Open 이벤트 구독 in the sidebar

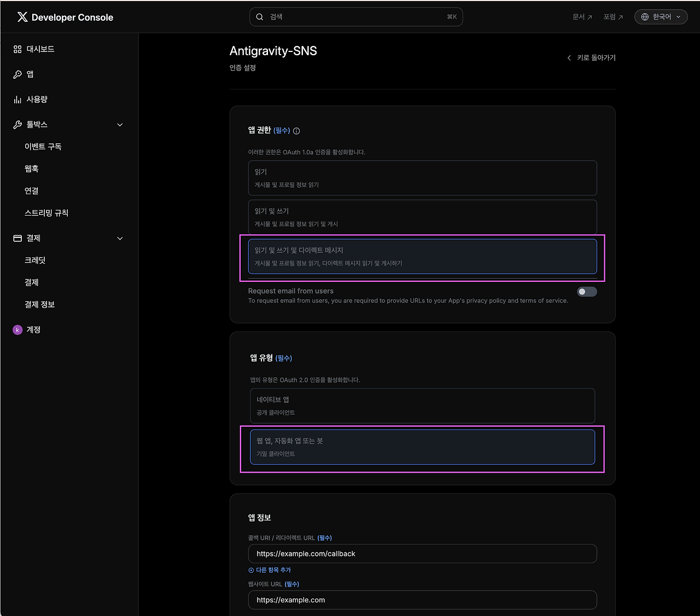point(43,147)
